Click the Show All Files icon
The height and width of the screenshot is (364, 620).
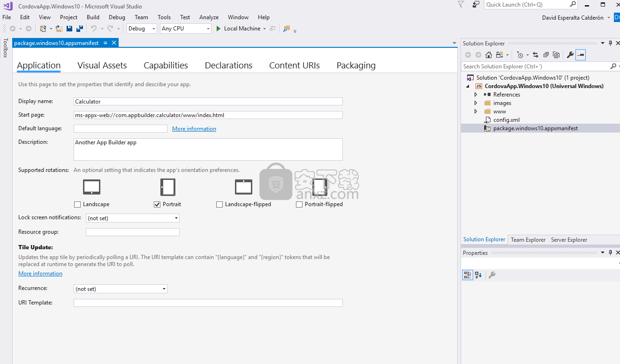tap(556, 55)
